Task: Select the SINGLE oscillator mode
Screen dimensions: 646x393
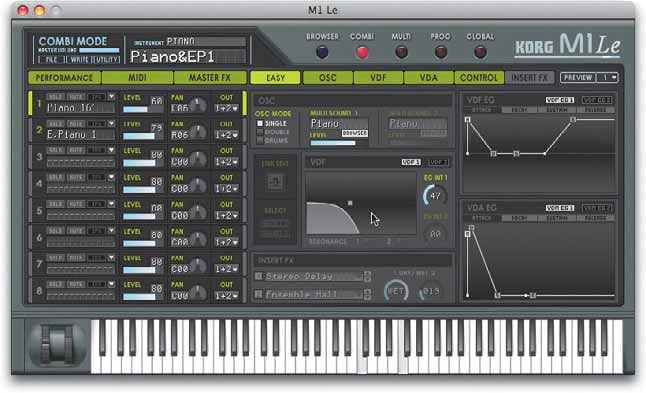Action: [x=260, y=123]
